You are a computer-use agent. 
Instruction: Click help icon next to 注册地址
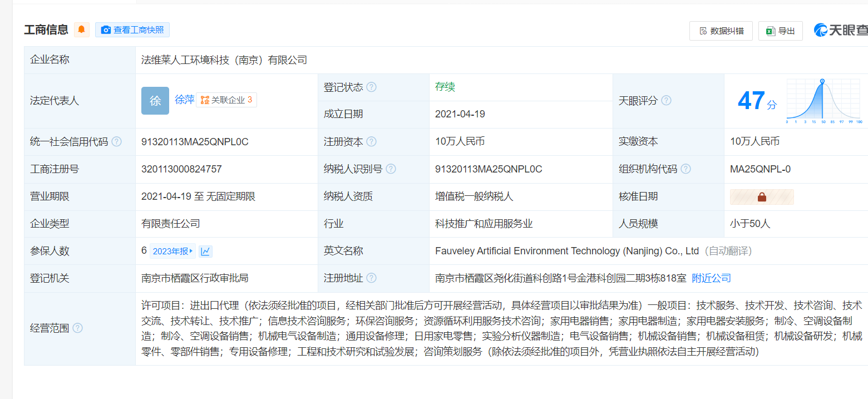(x=371, y=278)
